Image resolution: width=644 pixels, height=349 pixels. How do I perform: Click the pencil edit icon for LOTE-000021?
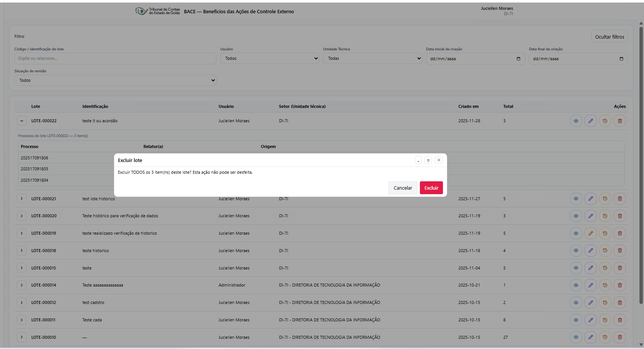[x=591, y=199]
